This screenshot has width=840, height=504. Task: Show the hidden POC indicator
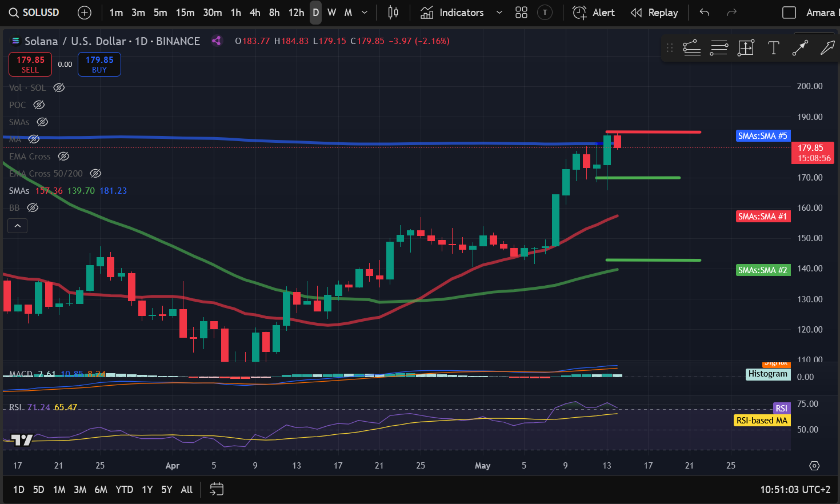coord(39,105)
